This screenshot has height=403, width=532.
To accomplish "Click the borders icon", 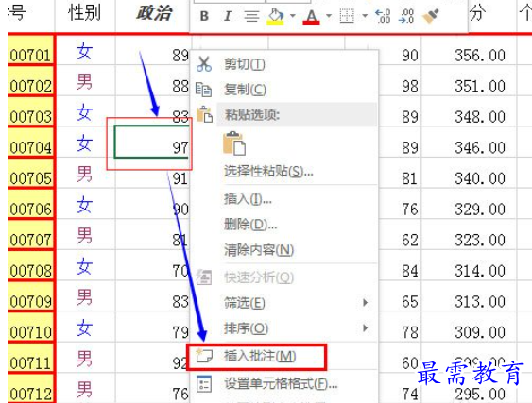I will 347,16.
